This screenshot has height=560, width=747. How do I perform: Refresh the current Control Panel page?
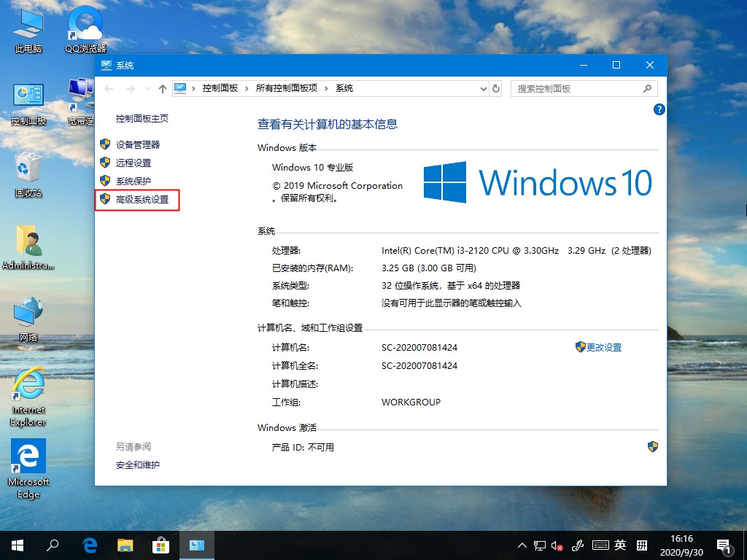(496, 88)
